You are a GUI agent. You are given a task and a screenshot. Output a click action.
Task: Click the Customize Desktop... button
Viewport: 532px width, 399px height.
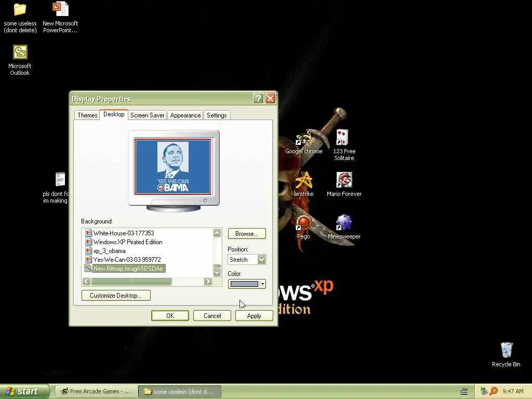pos(116,296)
